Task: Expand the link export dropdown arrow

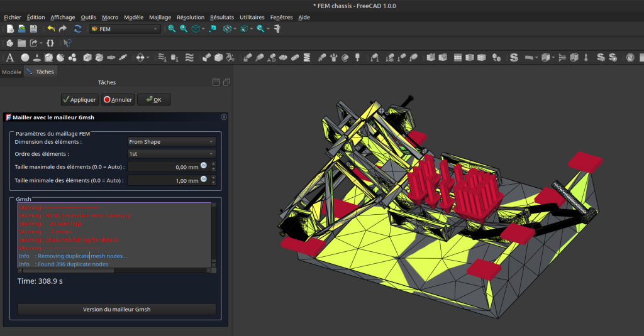Action: [x=41, y=43]
